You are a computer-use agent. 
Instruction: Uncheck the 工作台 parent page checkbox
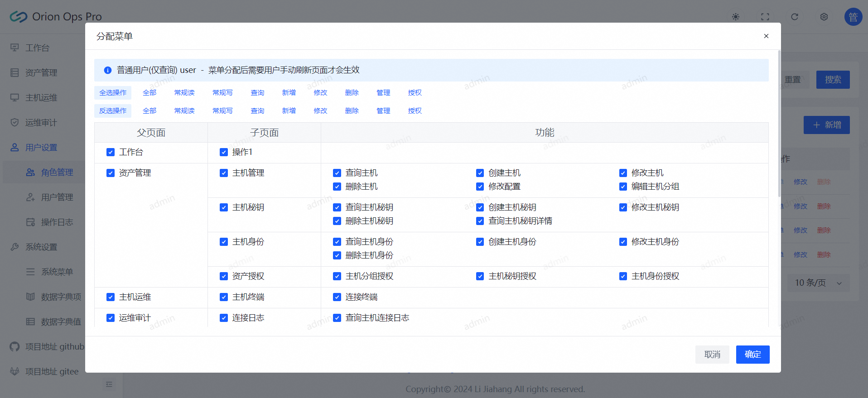pyautogui.click(x=111, y=152)
